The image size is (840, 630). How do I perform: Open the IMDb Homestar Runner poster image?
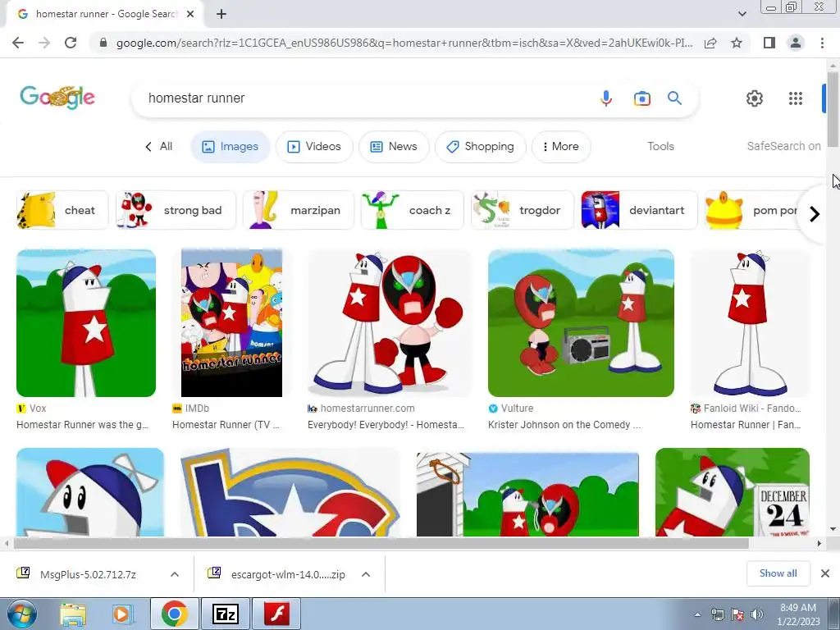[x=231, y=323]
